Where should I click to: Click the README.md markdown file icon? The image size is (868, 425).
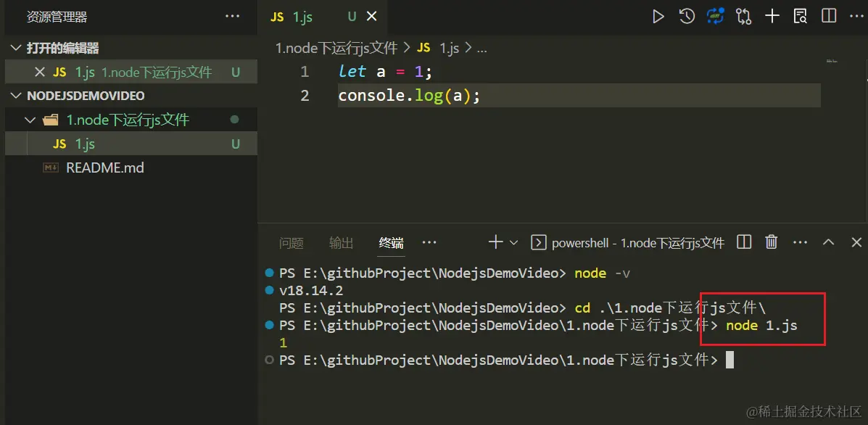point(51,168)
